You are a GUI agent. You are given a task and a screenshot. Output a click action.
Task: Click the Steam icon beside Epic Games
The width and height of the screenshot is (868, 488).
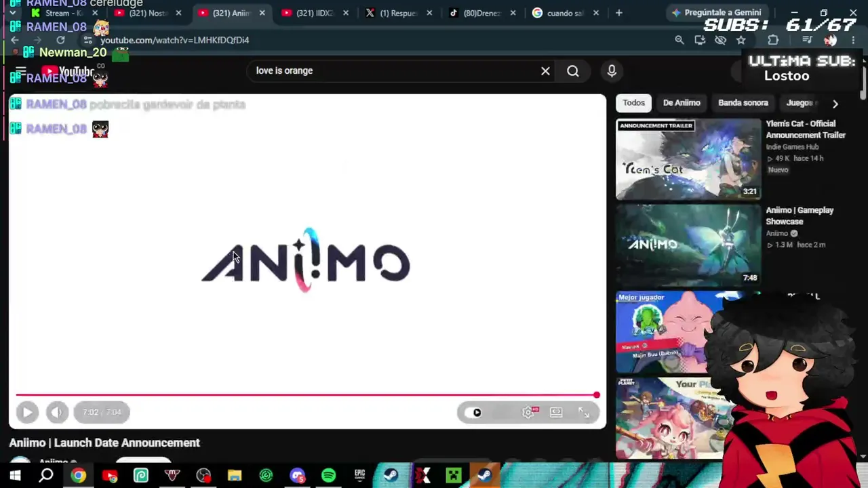pyautogui.click(x=391, y=475)
